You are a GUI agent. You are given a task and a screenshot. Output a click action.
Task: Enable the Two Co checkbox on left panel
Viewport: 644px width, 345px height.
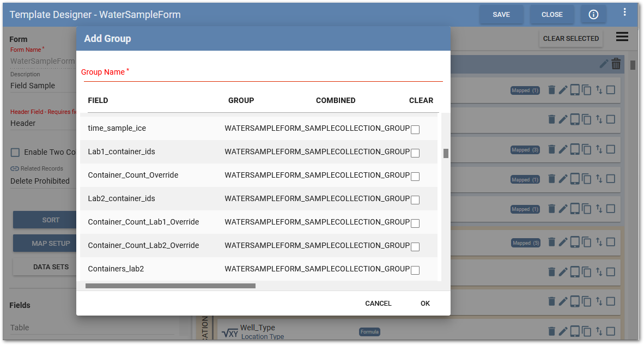click(x=15, y=152)
